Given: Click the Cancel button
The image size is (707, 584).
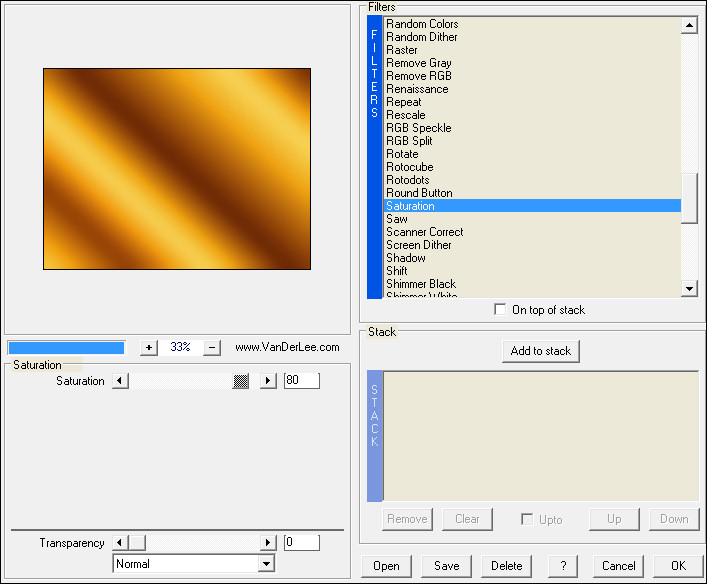Looking at the screenshot, I should coord(618,566).
